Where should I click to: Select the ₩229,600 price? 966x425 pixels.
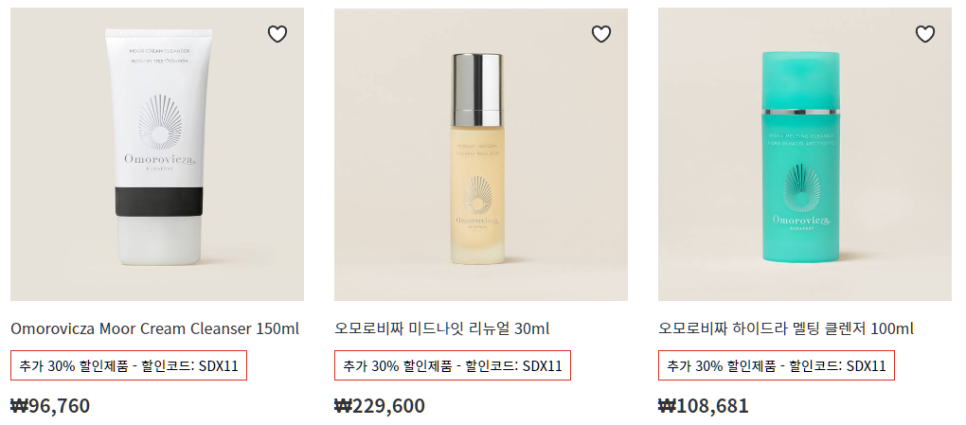[380, 406]
